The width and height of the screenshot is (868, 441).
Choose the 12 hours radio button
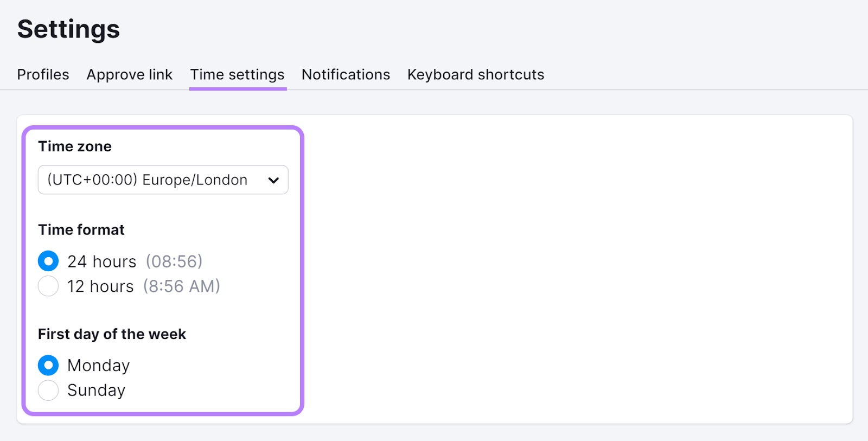48,286
